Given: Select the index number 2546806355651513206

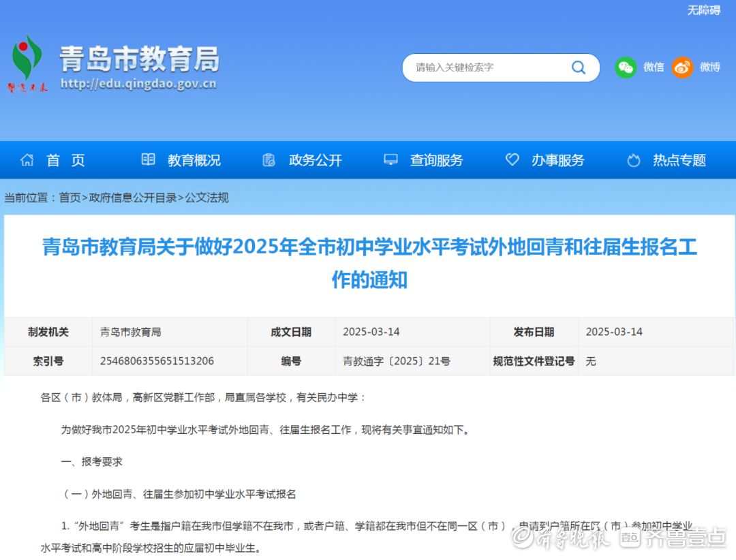Looking at the screenshot, I should click(x=157, y=361).
